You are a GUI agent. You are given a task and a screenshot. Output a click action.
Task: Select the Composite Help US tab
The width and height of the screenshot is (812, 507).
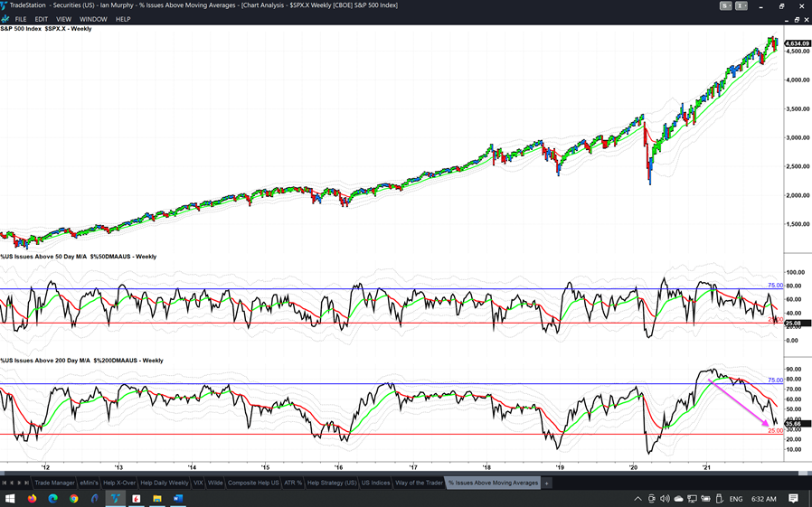pos(253,483)
